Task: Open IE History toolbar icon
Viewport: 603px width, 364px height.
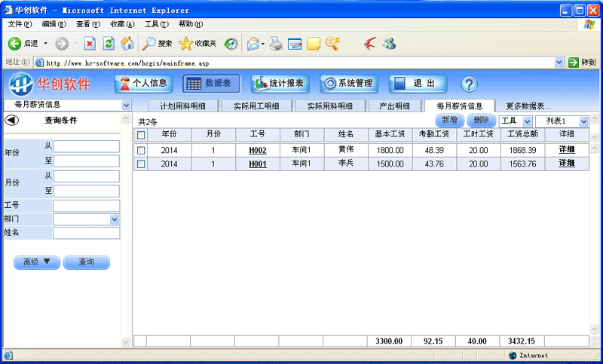Action: [x=231, y=44]
